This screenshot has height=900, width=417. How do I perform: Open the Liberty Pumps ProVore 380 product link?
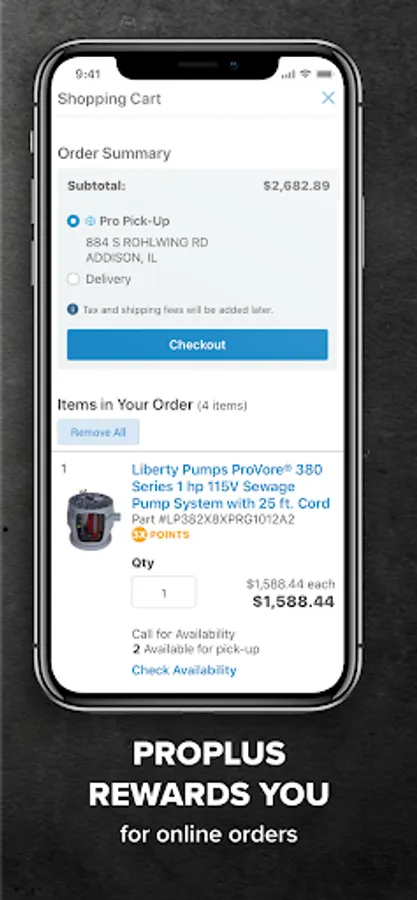231,486
